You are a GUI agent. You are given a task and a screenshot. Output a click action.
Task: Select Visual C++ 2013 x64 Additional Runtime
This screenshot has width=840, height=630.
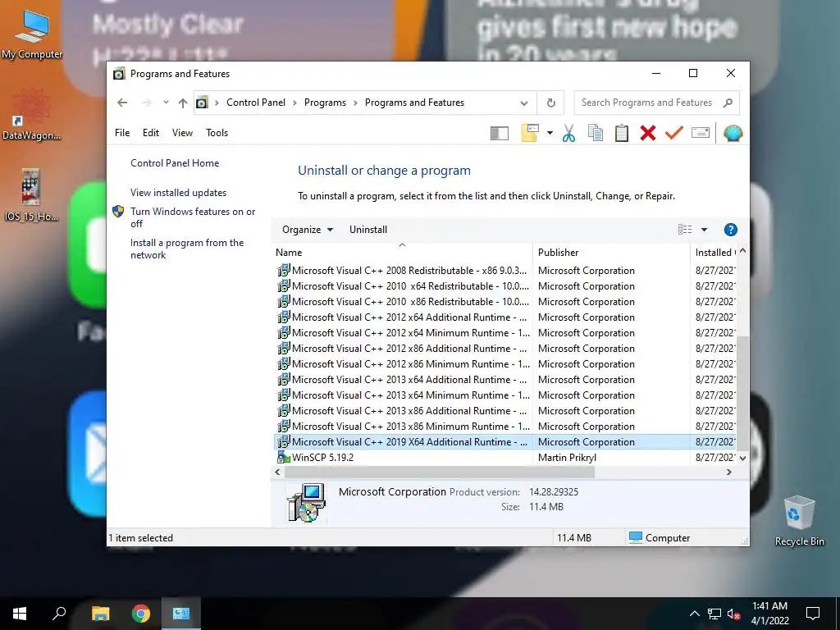tap(504, 379)
